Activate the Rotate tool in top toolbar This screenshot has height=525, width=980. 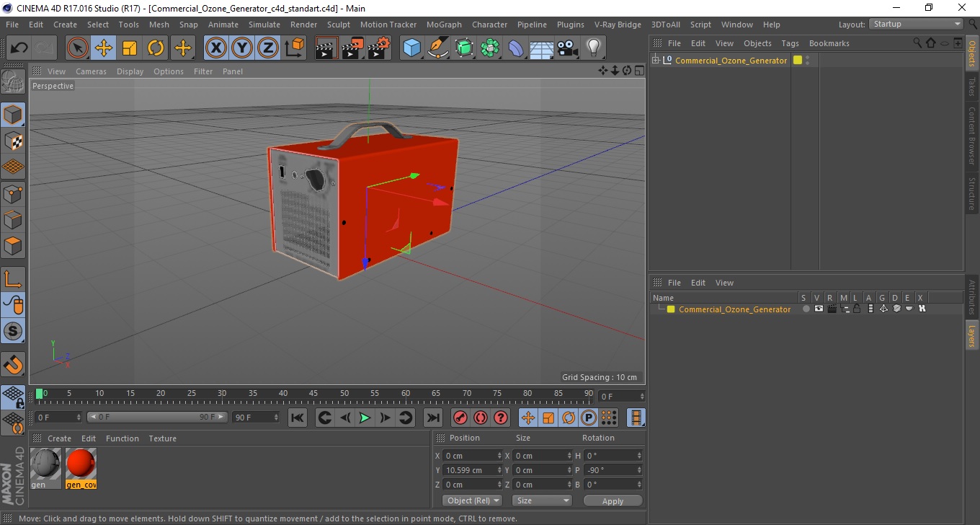tap(156, 48)
